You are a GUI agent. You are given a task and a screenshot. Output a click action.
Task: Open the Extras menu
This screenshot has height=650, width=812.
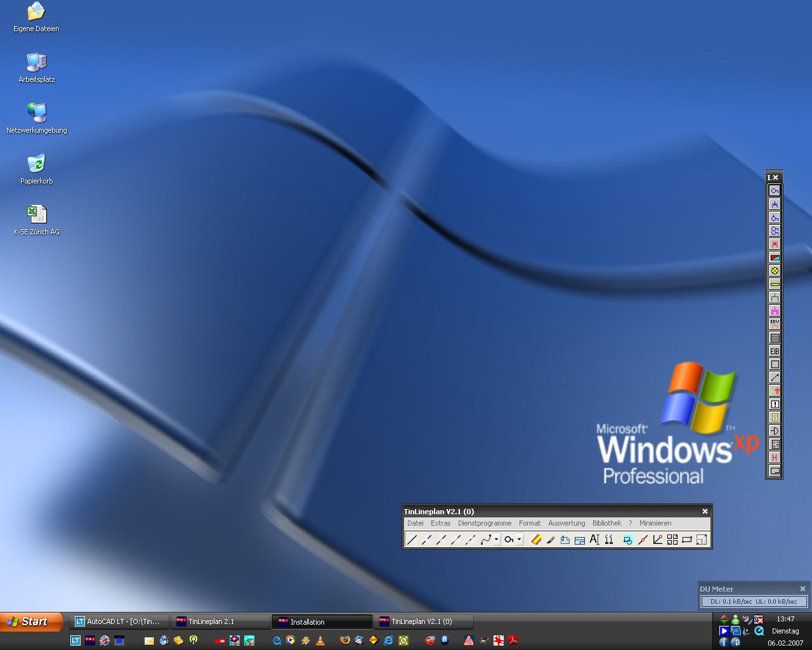(441, 523)
